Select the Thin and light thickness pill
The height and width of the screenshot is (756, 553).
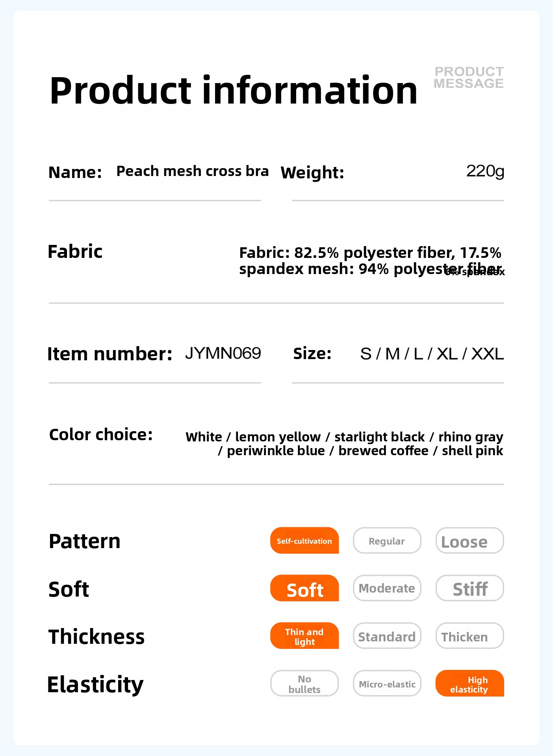pyautogui.click(x=304, y=636)
